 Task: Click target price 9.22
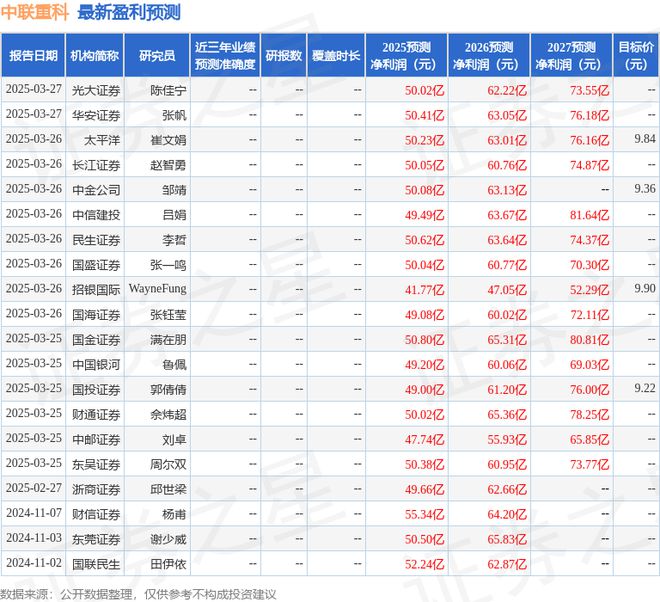(x=645, y=388)
